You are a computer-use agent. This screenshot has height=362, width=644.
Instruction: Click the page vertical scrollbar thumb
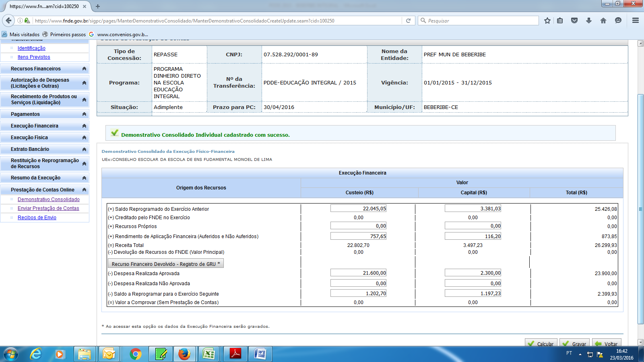640,209
